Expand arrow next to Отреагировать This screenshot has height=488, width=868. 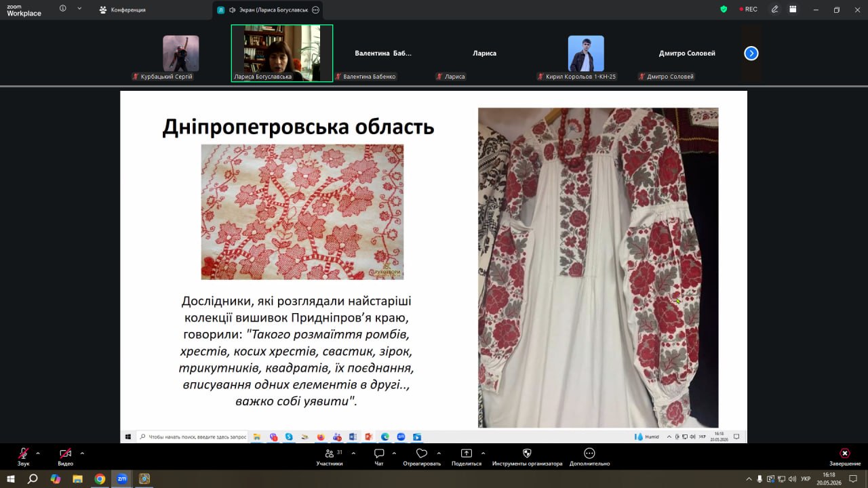439,453
